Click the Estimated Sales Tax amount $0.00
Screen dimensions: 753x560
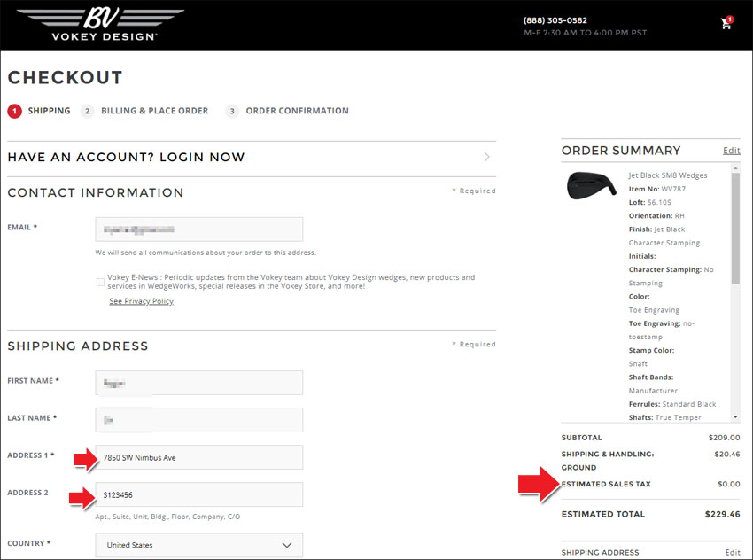click(729, 484)
